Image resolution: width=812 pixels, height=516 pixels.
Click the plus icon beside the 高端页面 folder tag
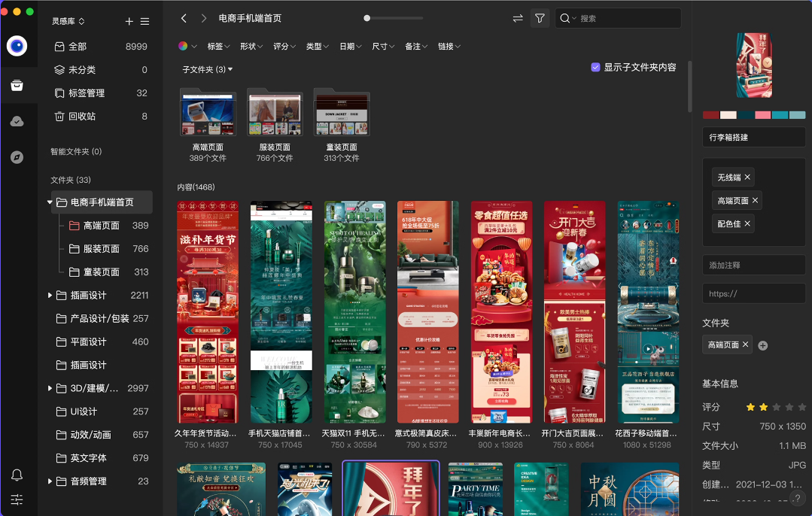(x=762, y=345)
